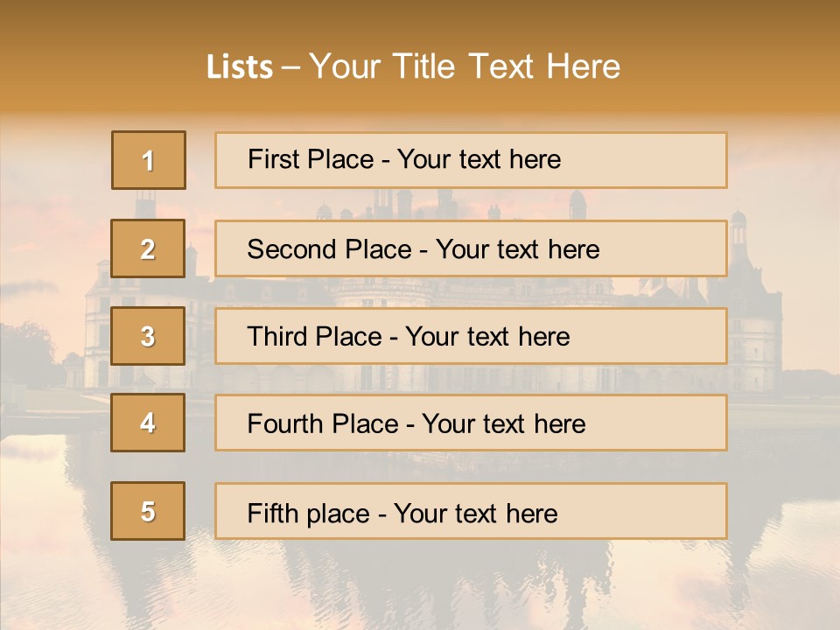
Task: Click "Your text here" in the Second Place row
Action: click(x=517, y=249)
